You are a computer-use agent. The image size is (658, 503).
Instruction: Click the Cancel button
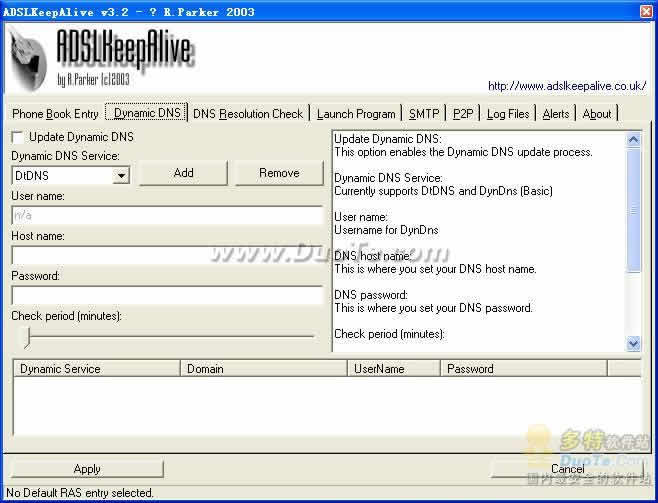tap(567, 469)
